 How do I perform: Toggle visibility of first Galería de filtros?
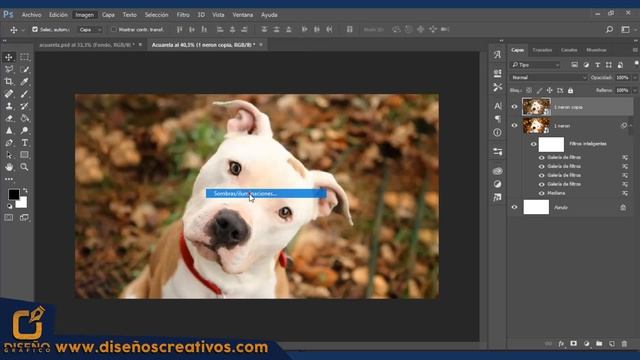pos(542,158)
